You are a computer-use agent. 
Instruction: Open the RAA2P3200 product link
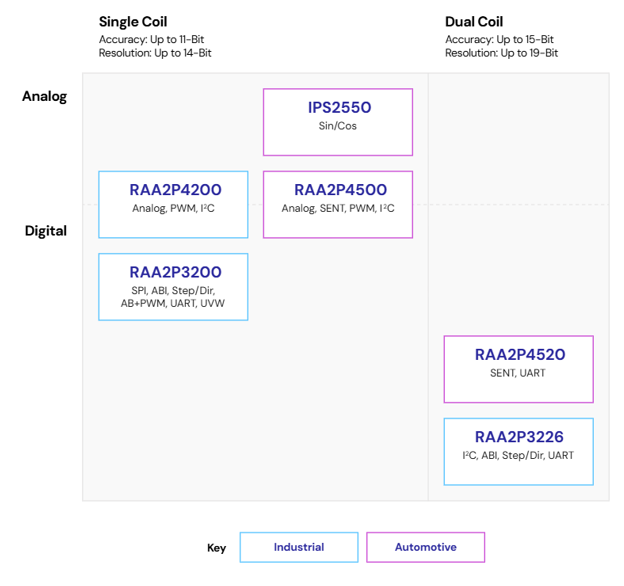(174, 272)
